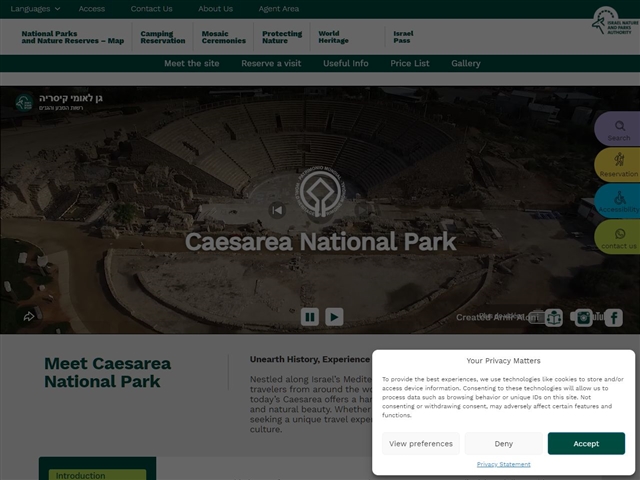Open the World Heritage menu

coord(333,37)
